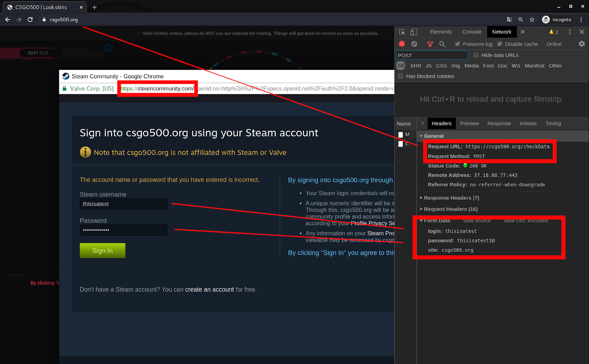Select the Network tab
This screenshot has width=589, height=364.
pyautogui.click(x=502, y=32)
